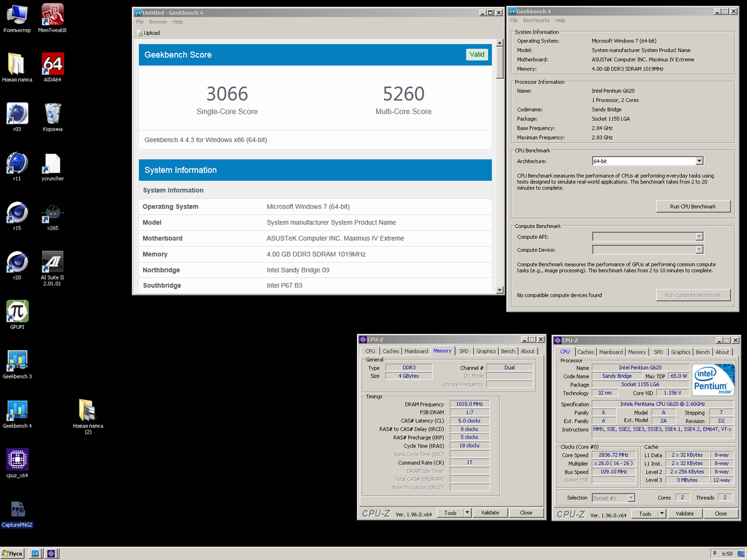
Task: Select the r03 Cinebench shortcut
Action: click(x=17, y=117)
